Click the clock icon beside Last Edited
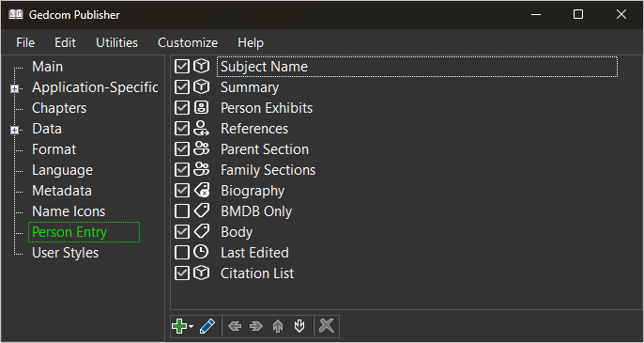 coord(201,252)
